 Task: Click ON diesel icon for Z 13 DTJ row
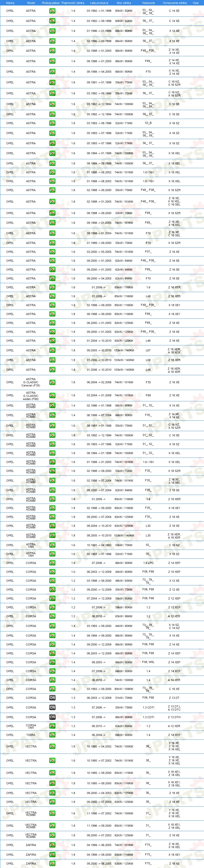52,707
